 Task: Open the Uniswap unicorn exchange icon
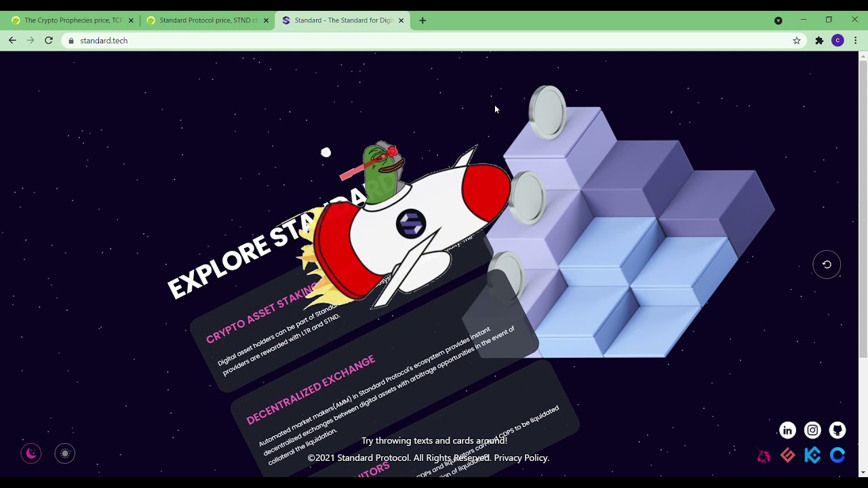point(764,455)
